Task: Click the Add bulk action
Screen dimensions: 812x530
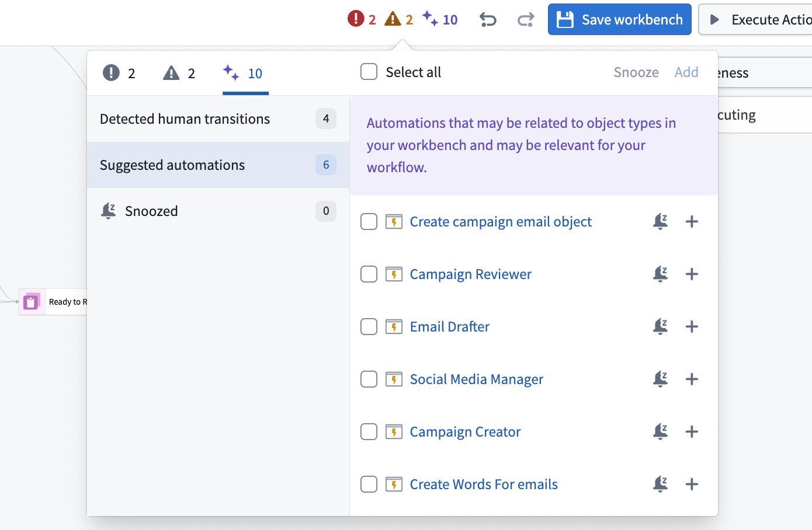Action: coord(686,72)
